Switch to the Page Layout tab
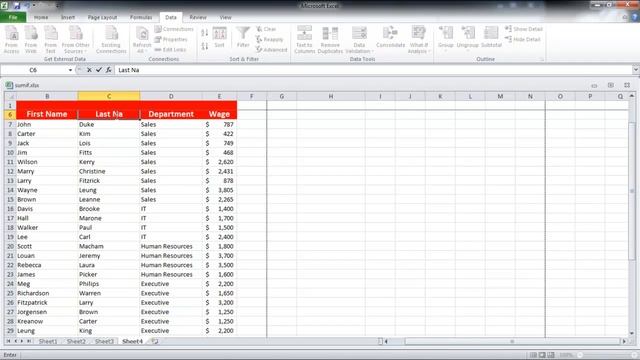The image size is (640, 360). click(102, 17)
